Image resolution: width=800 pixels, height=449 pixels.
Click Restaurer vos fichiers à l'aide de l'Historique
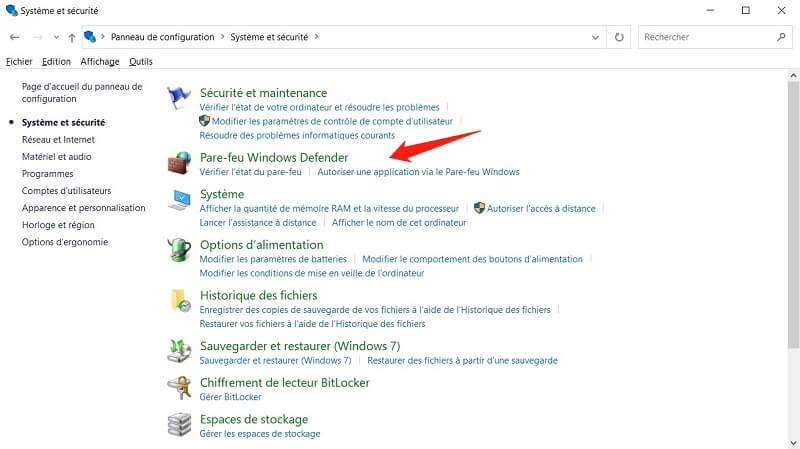pyautogui.click(x=312, y=323)
